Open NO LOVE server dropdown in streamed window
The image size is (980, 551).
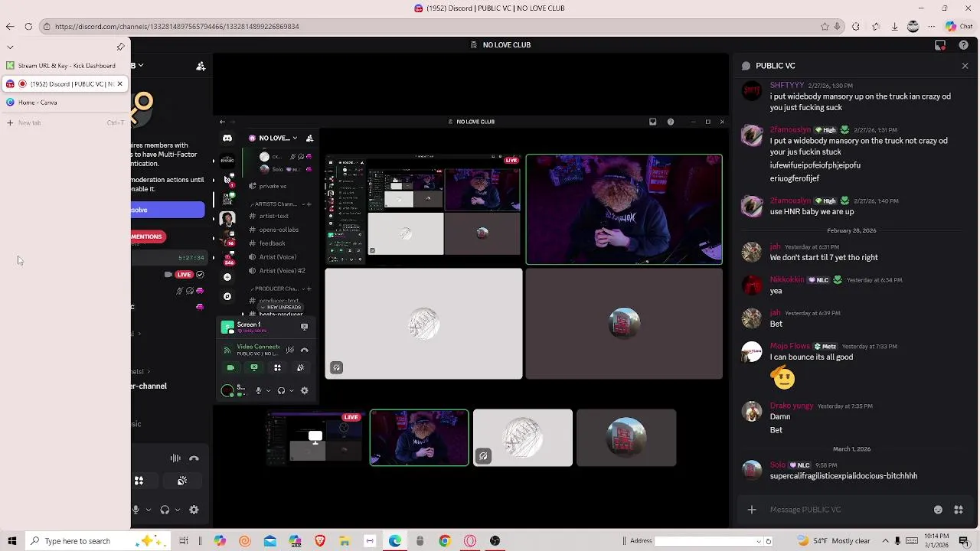point(296,139)
